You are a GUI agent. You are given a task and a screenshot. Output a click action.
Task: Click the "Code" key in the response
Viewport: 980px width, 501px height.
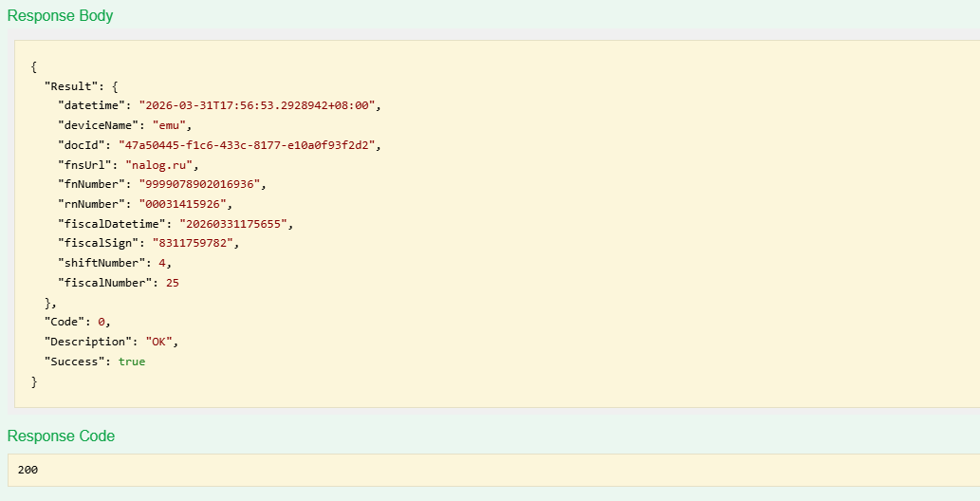(64, 322)
